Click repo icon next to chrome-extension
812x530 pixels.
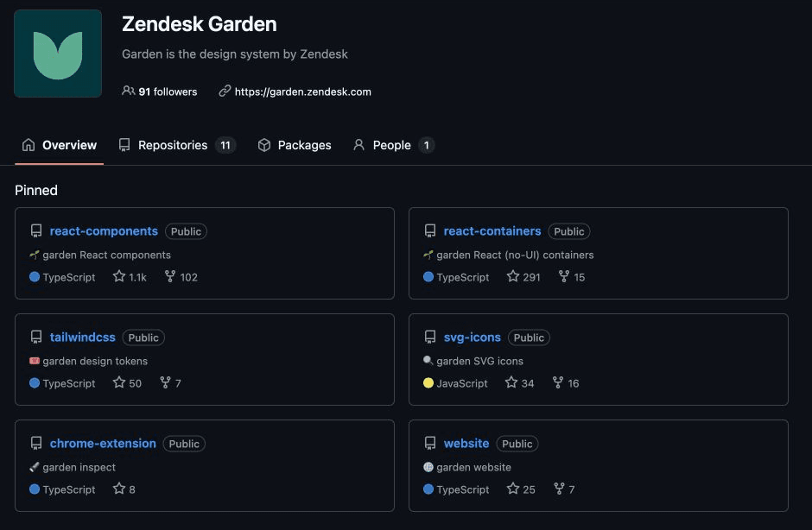(36, 443)
